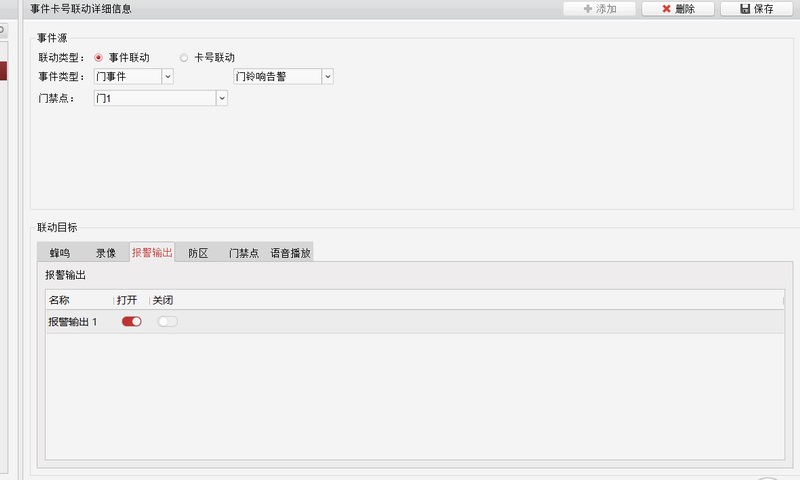The height and width of the screenshot is (480, 800).
Task: Click the 名称 column header
Action: point(59,300)
